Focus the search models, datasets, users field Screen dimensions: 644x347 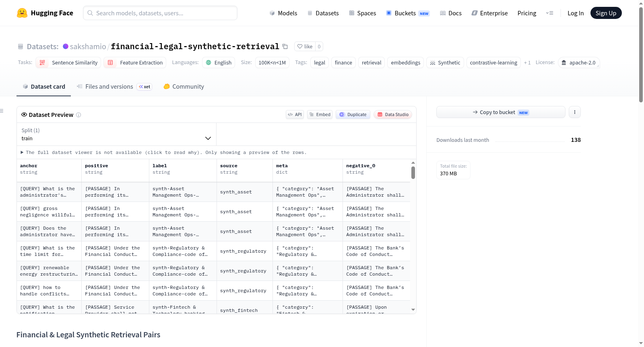[x=160, y=13]
